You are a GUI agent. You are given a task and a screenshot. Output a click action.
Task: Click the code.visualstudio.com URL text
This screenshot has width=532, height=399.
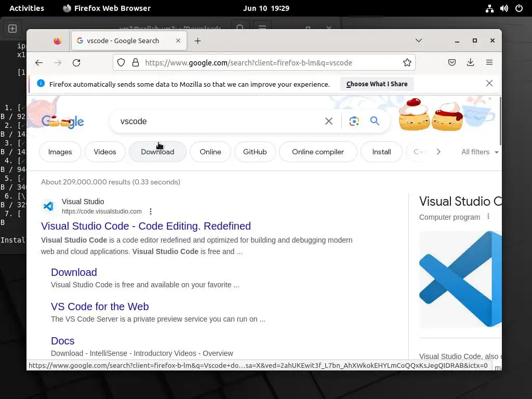(x=102, y=211)
